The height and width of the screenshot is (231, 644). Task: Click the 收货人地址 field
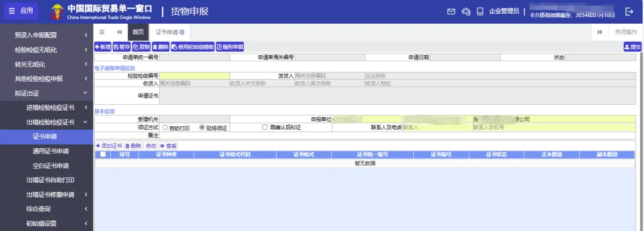[x=500, y=83]
